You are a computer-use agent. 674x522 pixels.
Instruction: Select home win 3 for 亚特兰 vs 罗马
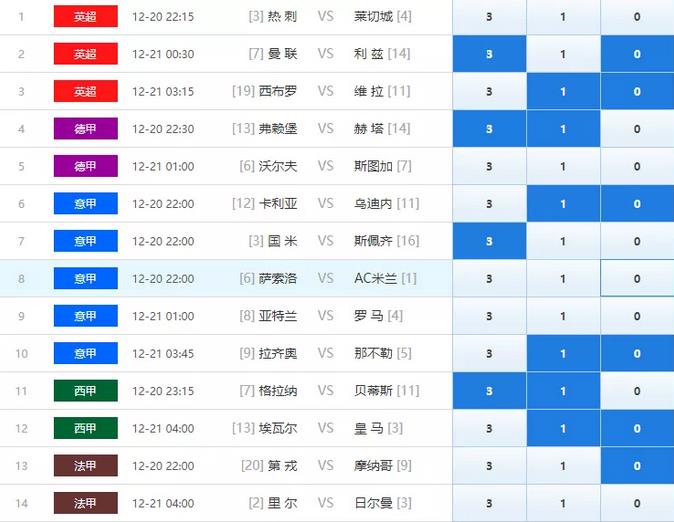tap(489, 316)
